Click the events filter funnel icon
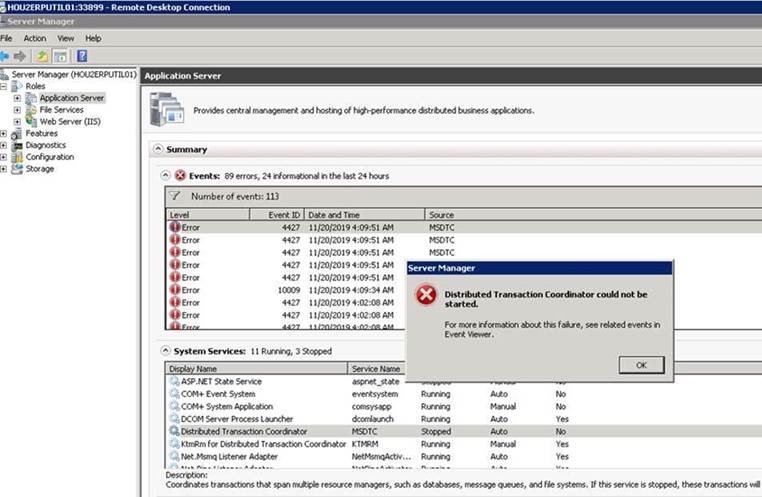 pos(174,196)
